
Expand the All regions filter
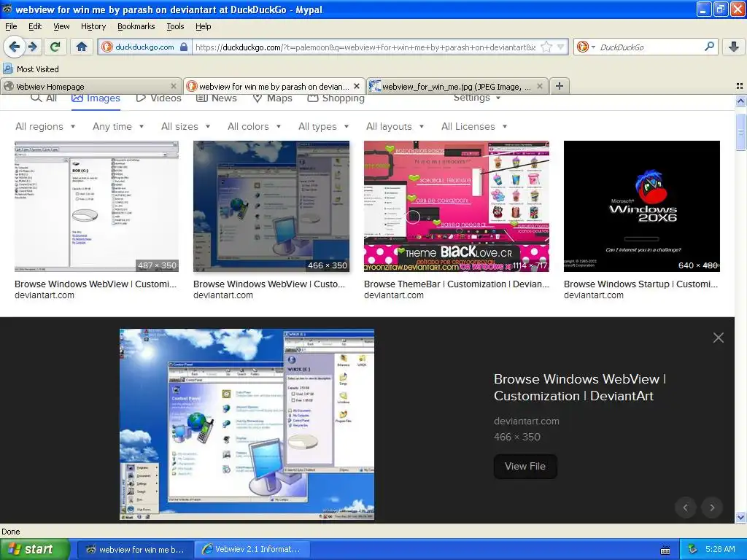(x=45, y=127)
